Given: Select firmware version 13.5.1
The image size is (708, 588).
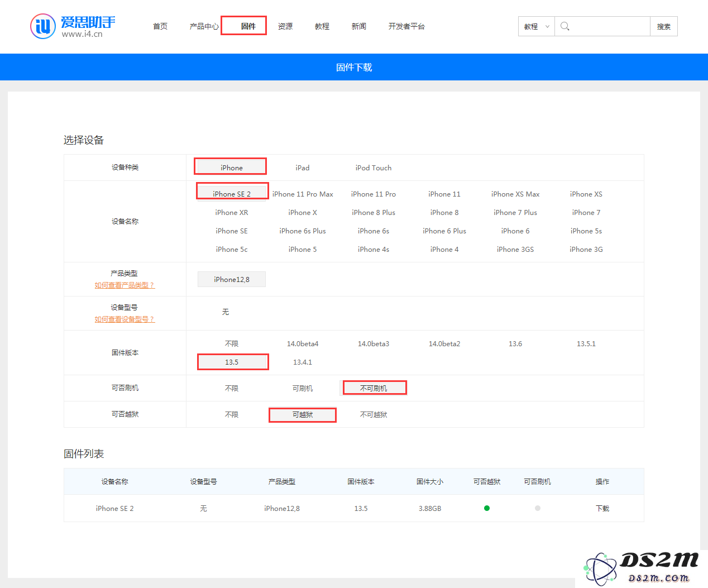Looking at the screenshot, I should click(x=586, y=343).
